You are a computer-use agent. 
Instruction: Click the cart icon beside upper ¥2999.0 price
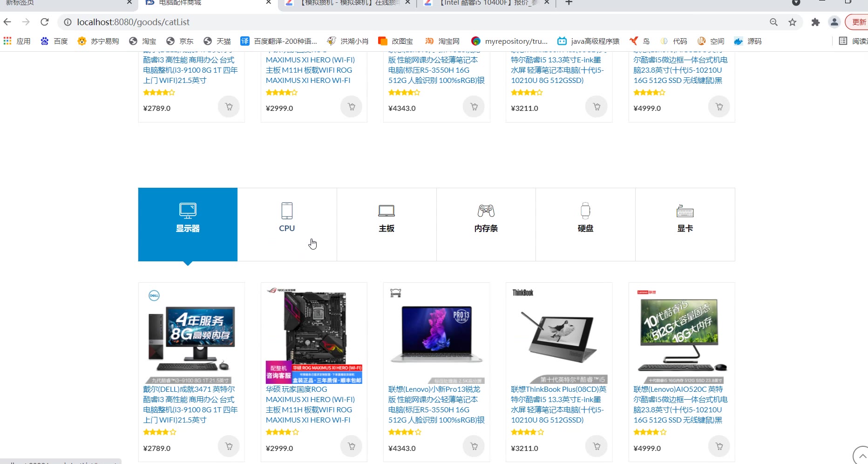tap(351, 107)
